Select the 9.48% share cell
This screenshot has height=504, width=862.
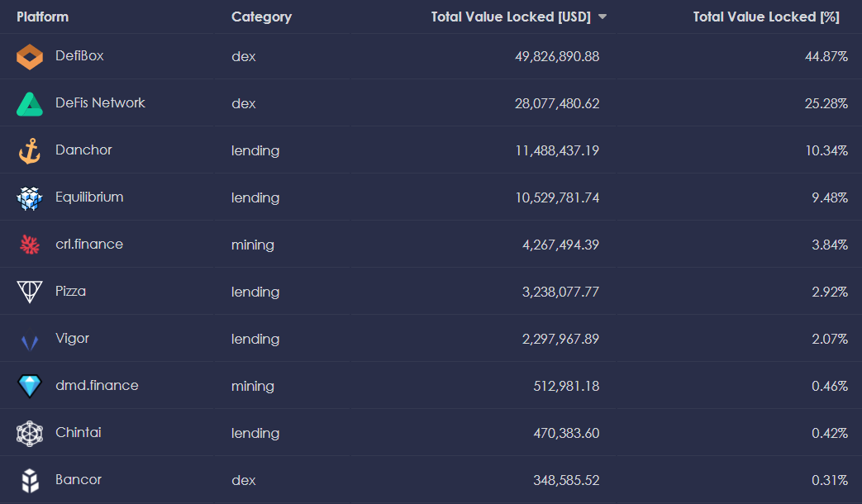(x=830, y=198)
